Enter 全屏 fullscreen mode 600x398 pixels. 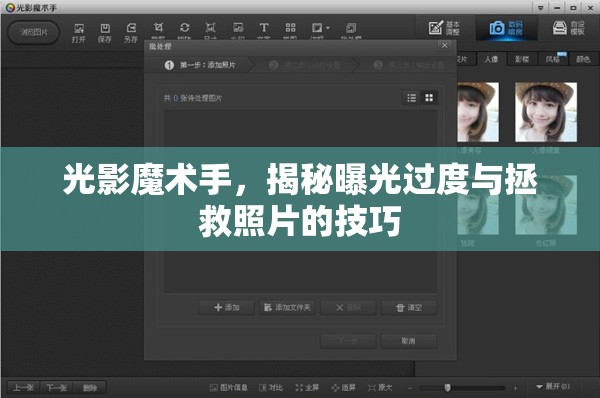click(x=307, y=388)
